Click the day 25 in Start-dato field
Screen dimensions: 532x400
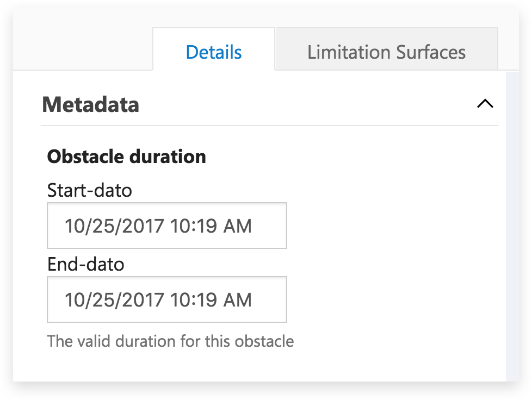(x=103, y=226)
